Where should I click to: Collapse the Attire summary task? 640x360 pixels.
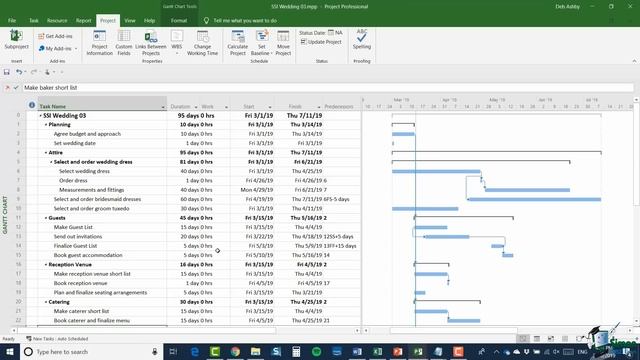(46, 153)
